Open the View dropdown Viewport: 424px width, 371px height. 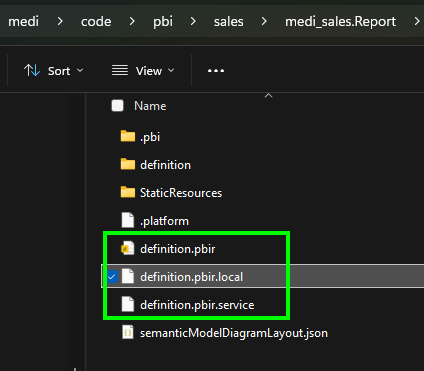(x=143, y=71)
